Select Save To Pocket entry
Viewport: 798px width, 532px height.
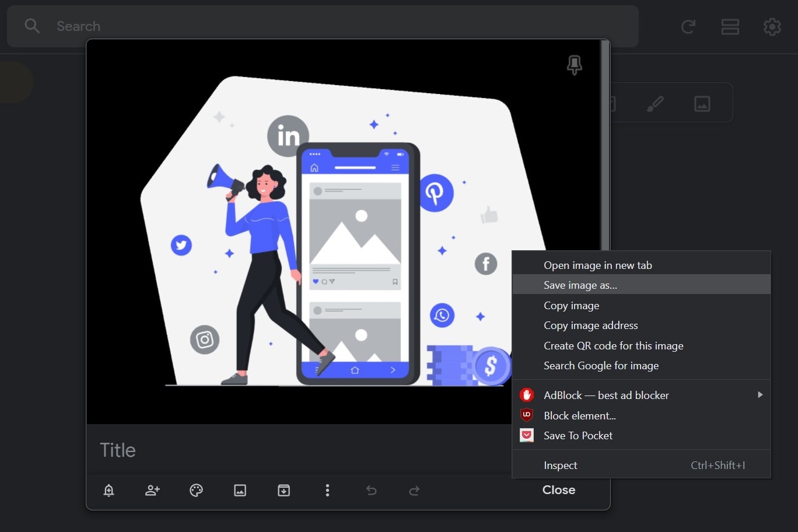click(642, 436)
